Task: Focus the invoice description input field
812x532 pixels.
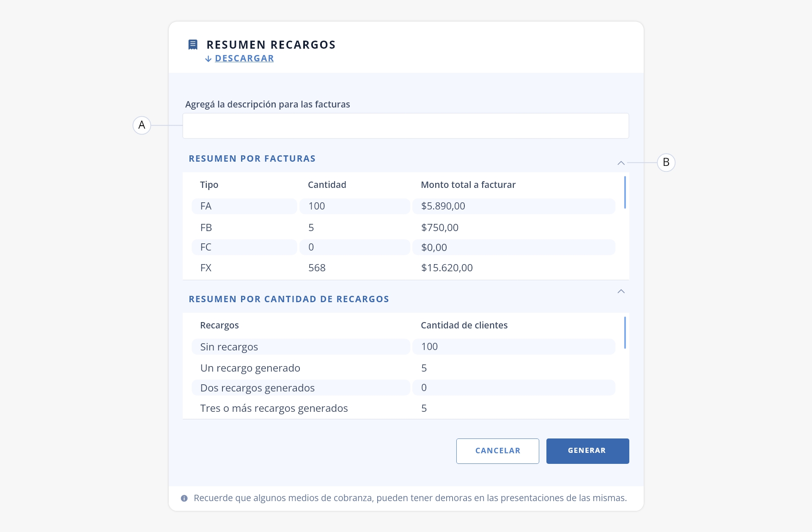Action: (406, 126)
